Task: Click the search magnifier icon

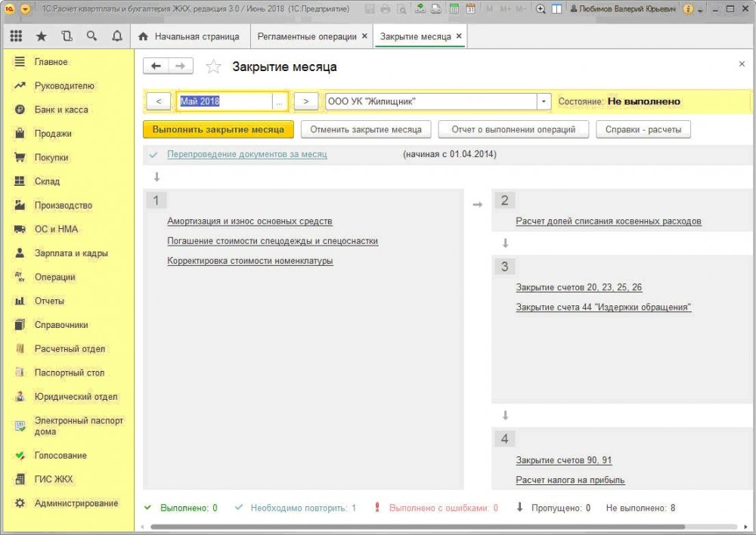Action: (x=91, y=36)
